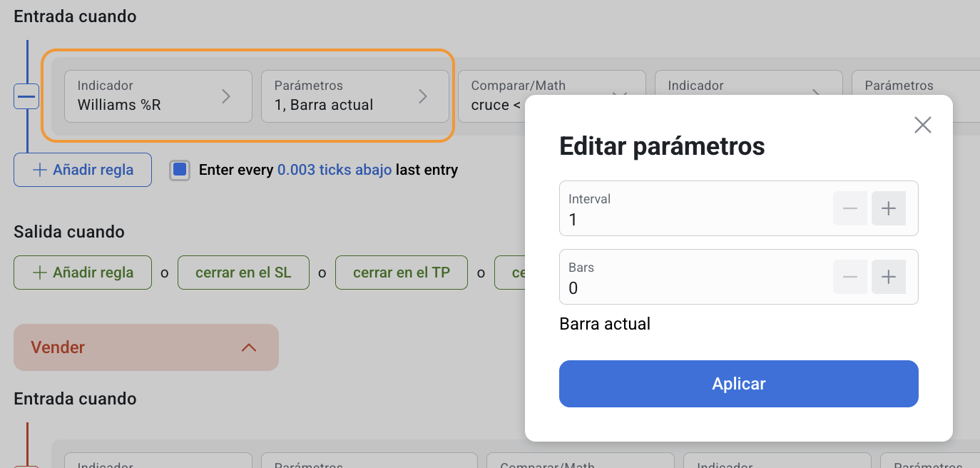Open Parámetros '1, Barra actual' selector
Screen dimensions: 980x468
point(355,96)
